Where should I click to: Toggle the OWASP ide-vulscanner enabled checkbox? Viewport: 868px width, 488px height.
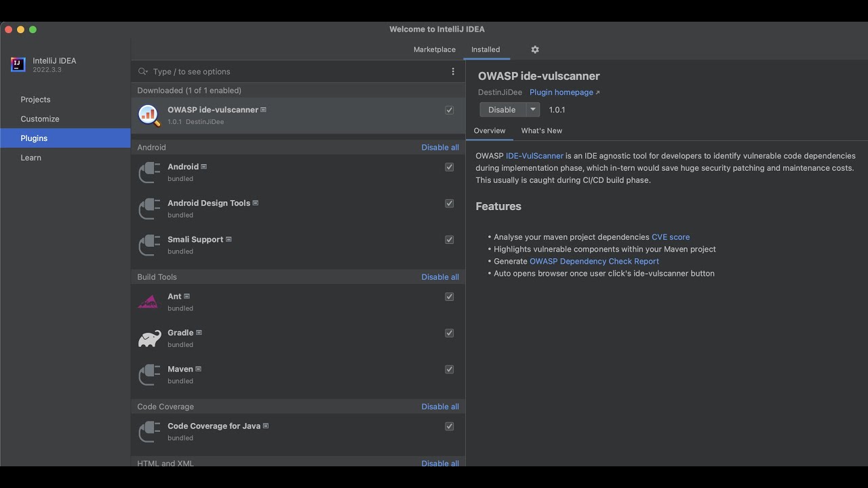(x=449, y=110)
